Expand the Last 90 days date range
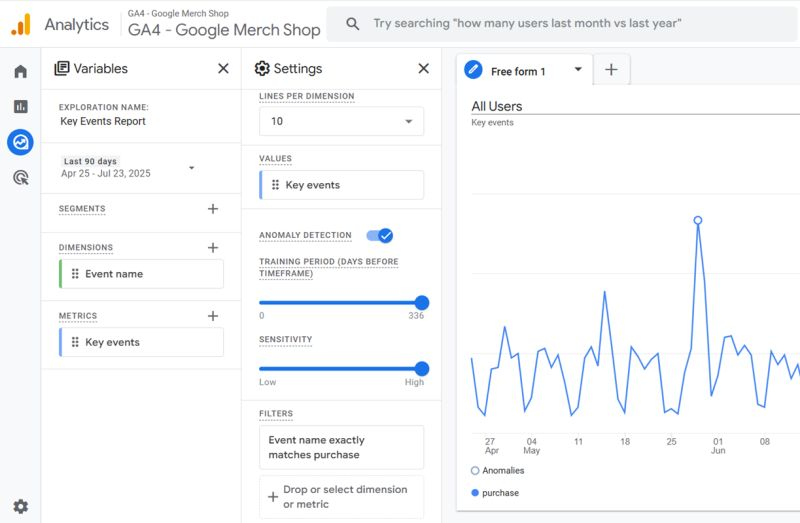This screenshot has width=800, height=523. click(x=191, y=167)
